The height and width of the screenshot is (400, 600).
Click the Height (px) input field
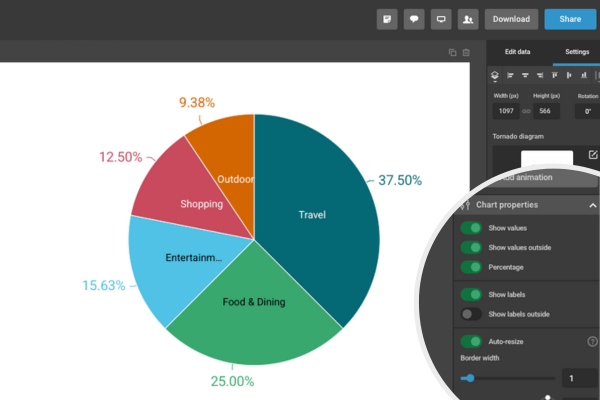pyautogui.click(x=546, y=111)
